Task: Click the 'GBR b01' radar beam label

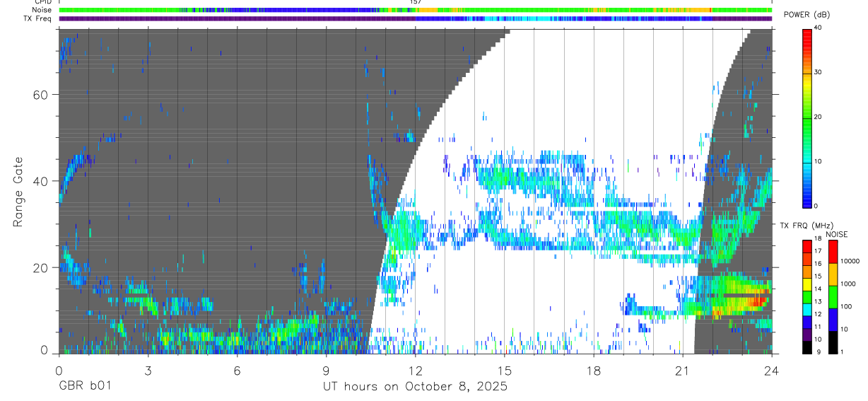Action: click(85, 386)
